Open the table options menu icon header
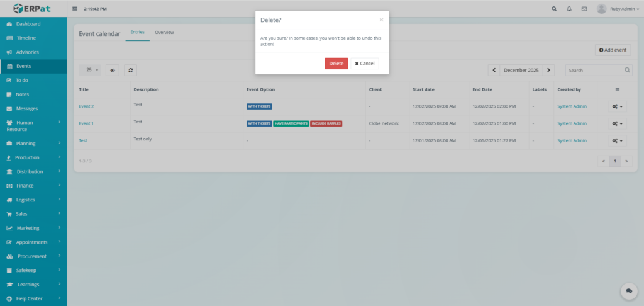Viewport: 644px width, 306px height. 618,89
